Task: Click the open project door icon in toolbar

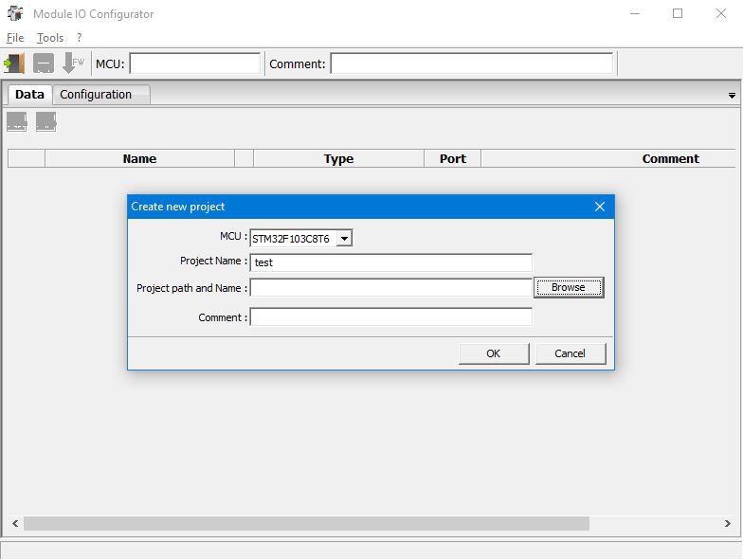Action: pyautogui.click(x=14, y=63)
